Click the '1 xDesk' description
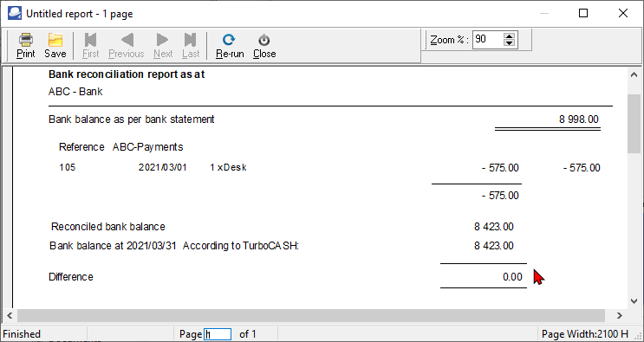The height and width of the screenshot is (342, 644). [228, 168]
